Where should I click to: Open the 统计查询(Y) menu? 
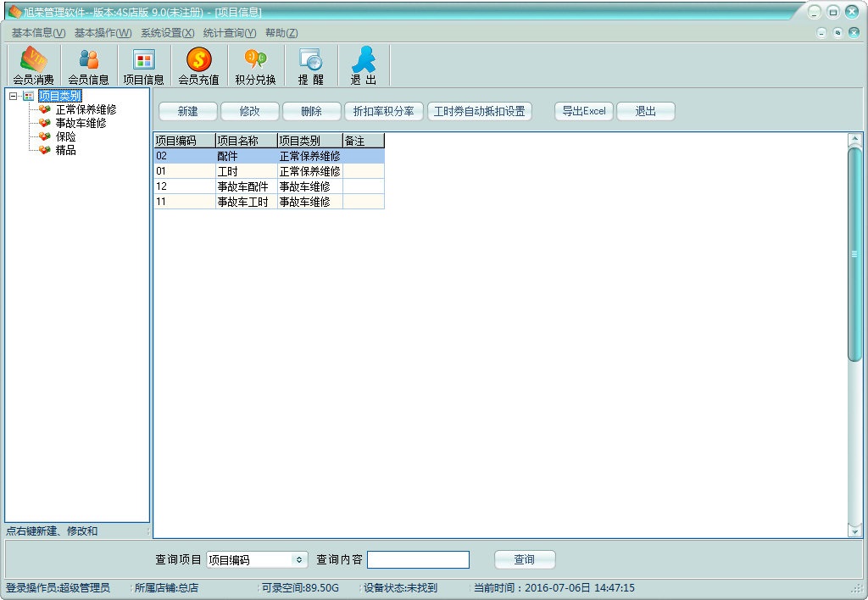pyautogui.click(x=229, y=33)
